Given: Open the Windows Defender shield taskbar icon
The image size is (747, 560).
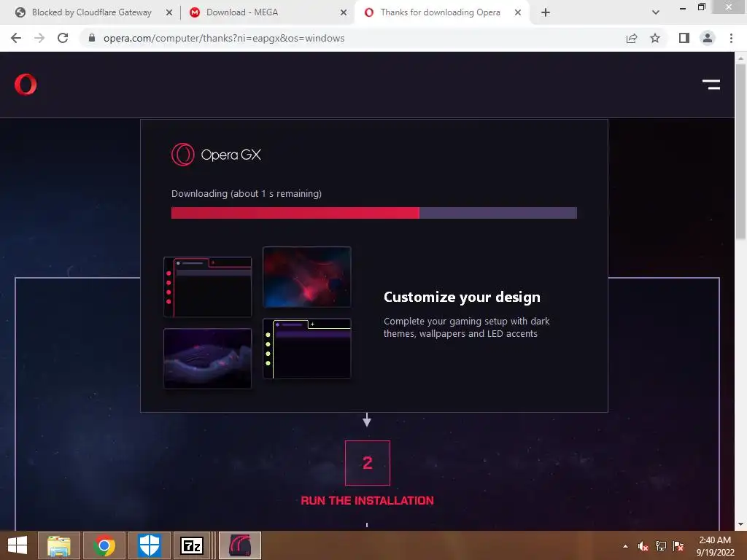Looking at the screenshot, I should [x=149, y=545].
